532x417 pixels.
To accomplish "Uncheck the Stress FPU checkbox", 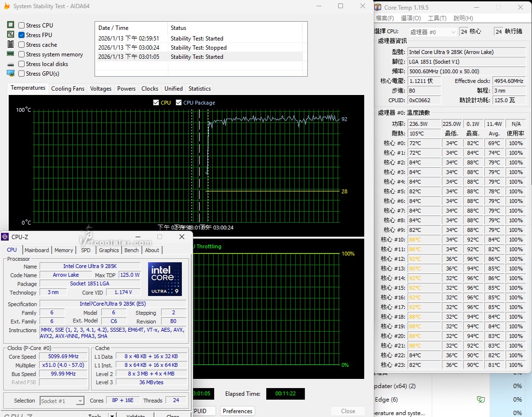I will 22,35.
